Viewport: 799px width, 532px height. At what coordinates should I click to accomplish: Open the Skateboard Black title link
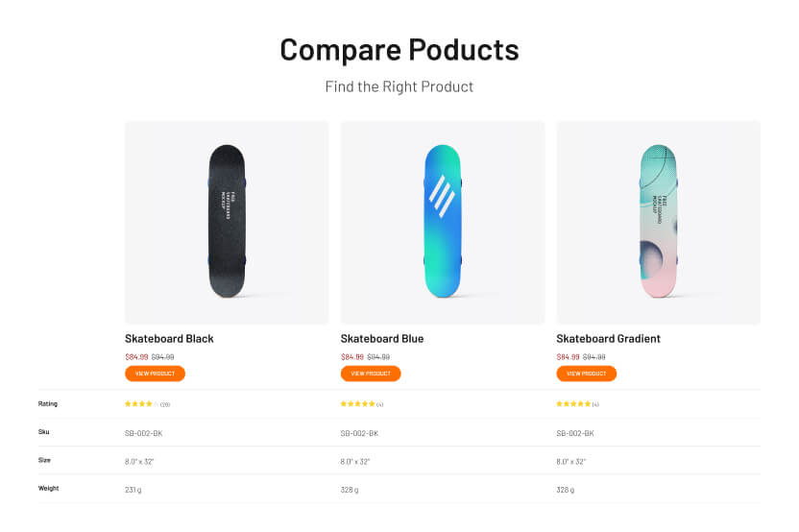coord(169,339)
